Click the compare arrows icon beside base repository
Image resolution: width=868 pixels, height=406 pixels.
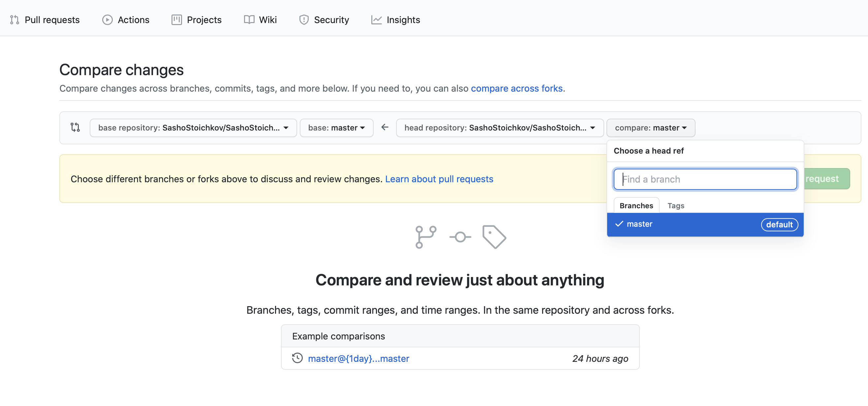[75, 128]
